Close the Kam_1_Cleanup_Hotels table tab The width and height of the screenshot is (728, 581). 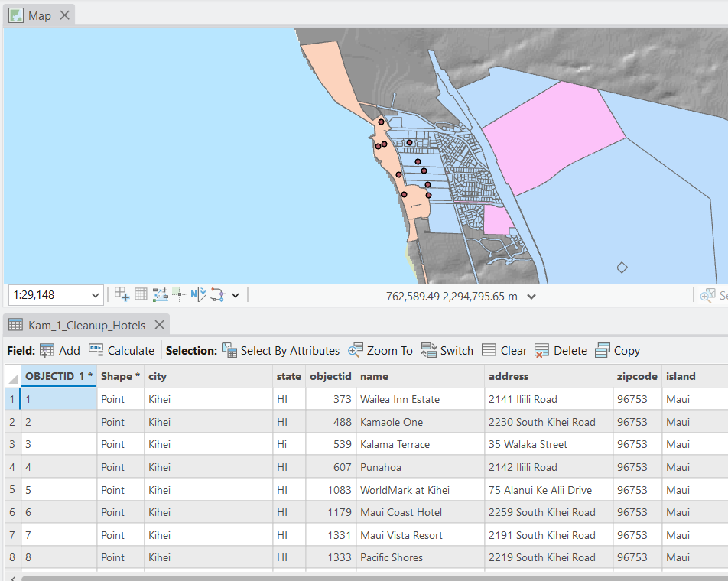pos(159,325)
